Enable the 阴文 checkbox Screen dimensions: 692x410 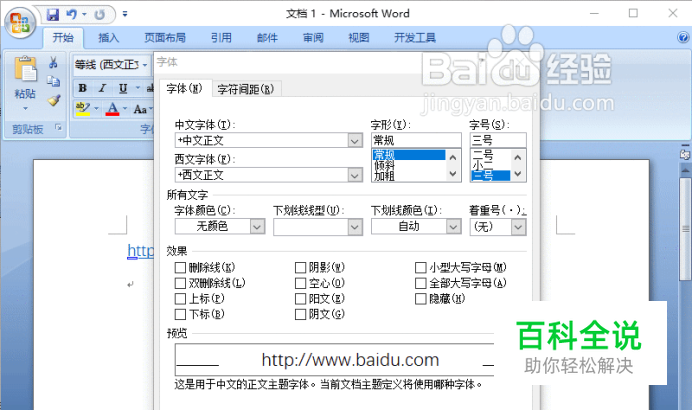click(x=301, y=314)
